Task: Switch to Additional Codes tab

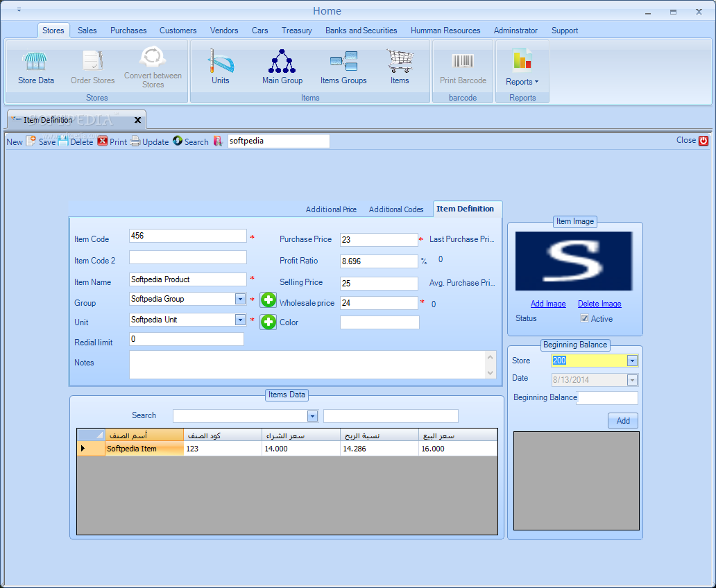Action: 396,209
